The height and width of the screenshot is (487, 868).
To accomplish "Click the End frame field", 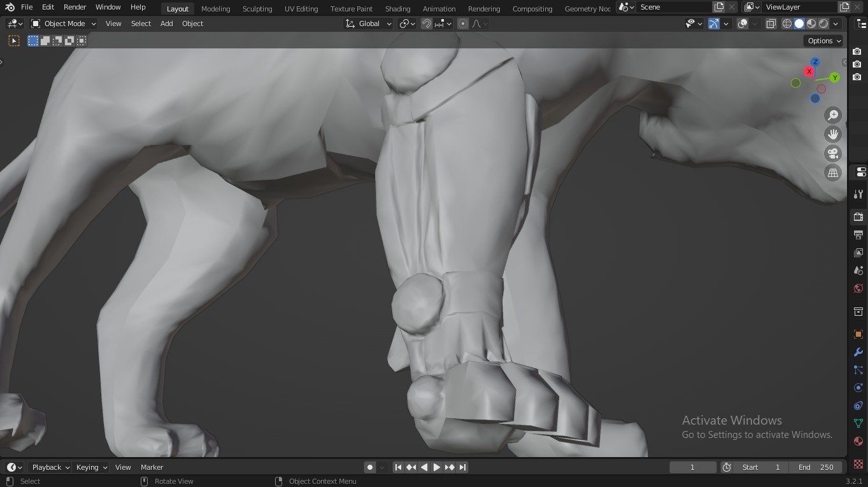I will [x=816, y=467].
